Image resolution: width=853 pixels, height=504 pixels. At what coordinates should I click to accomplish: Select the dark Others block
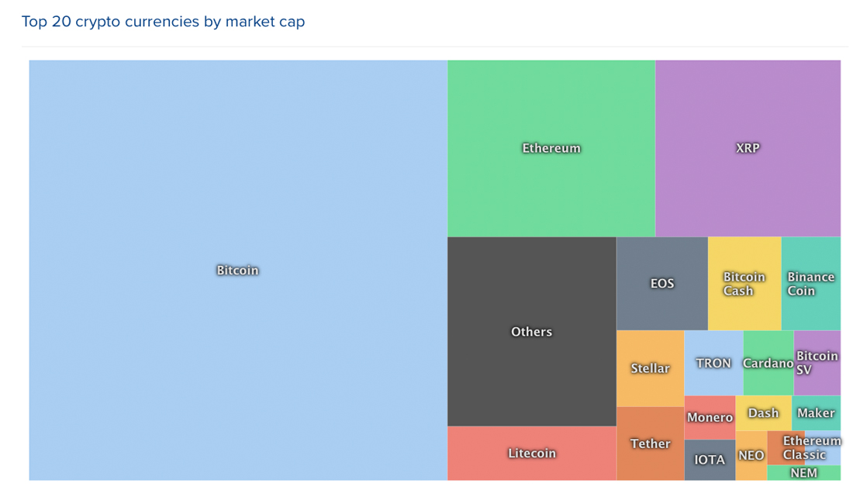point(531,331)
